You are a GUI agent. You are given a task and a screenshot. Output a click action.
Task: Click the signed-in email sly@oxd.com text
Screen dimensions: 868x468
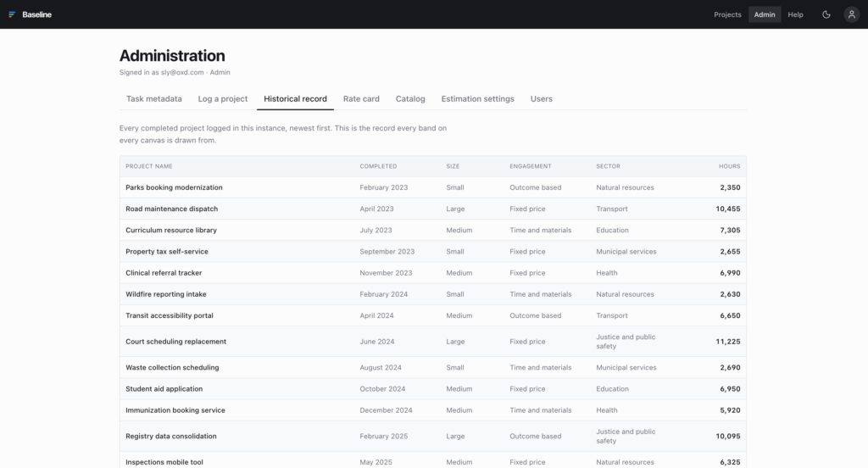(182, 72)
